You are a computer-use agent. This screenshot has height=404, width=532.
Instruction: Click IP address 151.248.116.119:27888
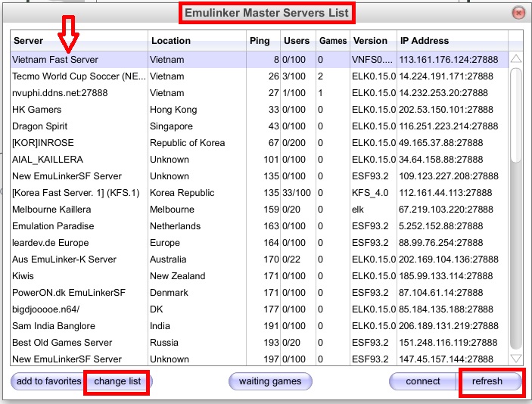click(448, 342)
